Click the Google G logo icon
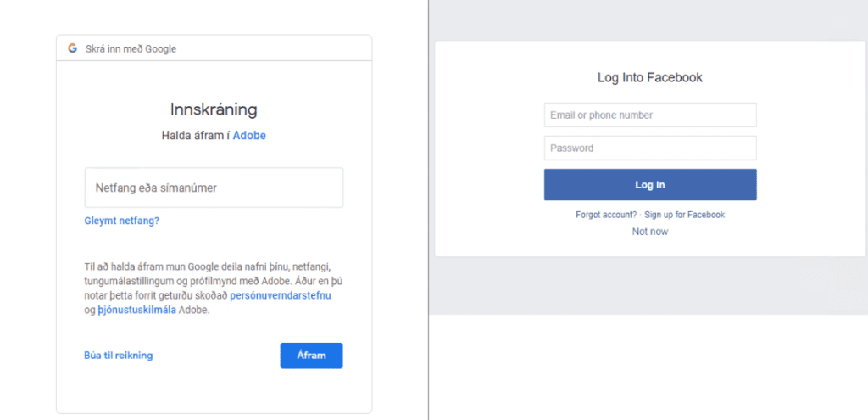The image size is (868, 420). click(x=73, y=48)
